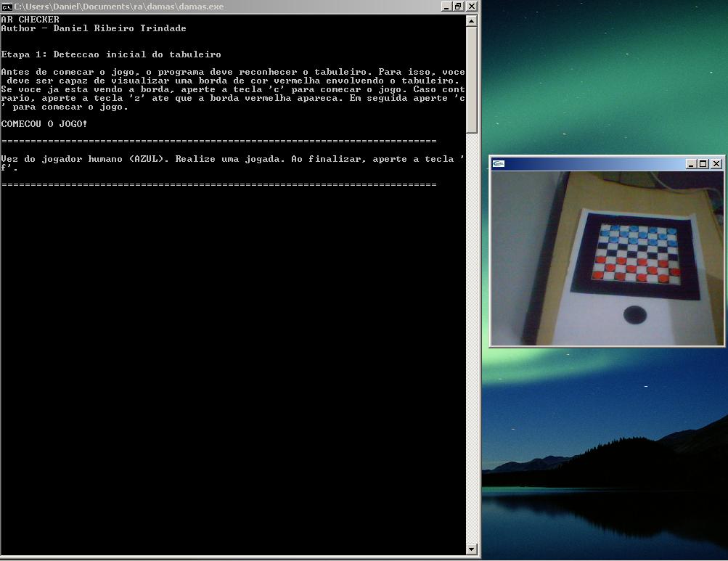Click the "COMECOU O JOGO!" line in console
The image size is (728, 561).
(44, 124)
